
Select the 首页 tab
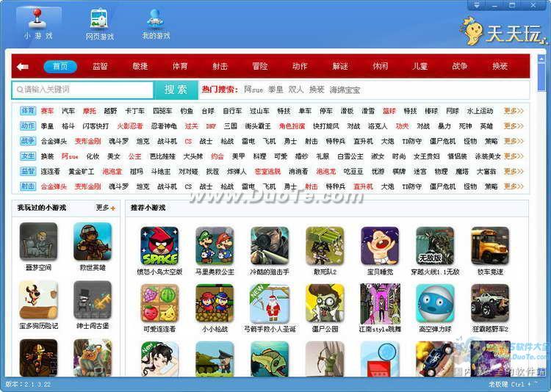point(60,66)
